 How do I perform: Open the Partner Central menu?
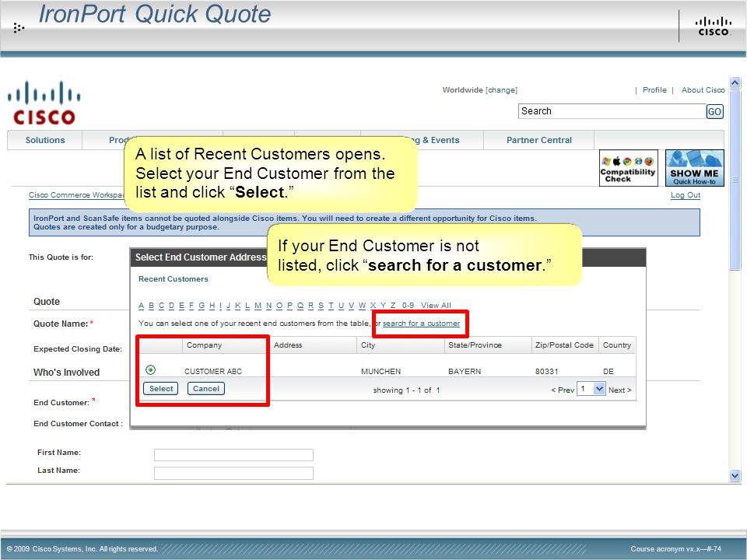[x=538, y=140]
